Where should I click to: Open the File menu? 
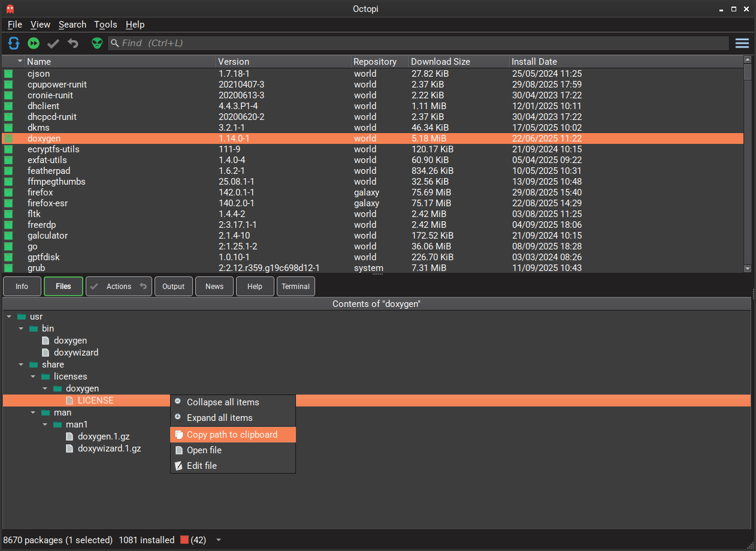[14, 25]
